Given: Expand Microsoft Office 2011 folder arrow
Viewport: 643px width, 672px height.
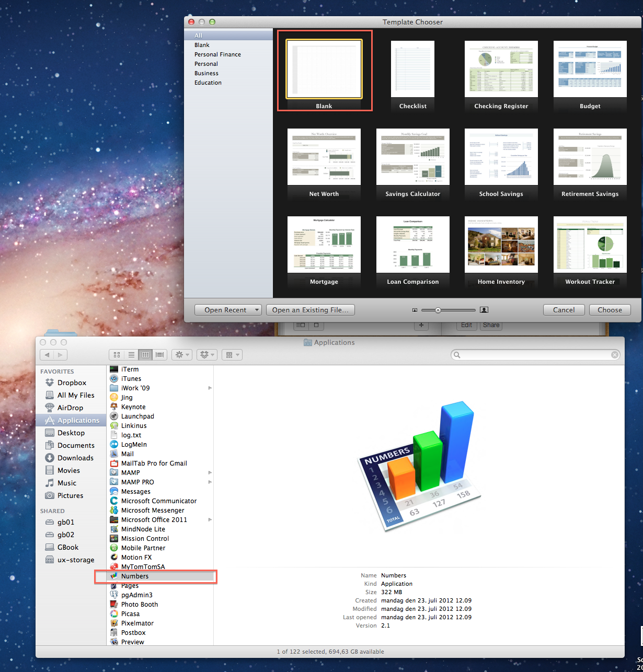Looking at the screenshot, I should pos(210,520).
